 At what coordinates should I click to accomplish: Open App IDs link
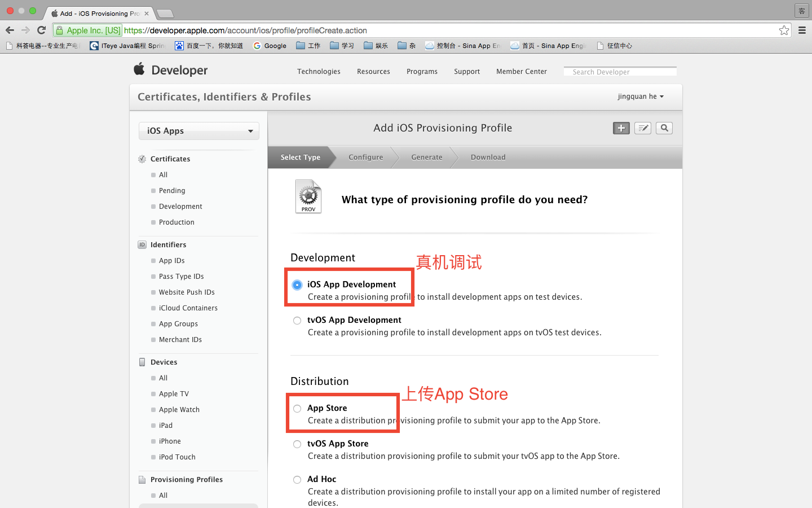[x=172, y=261]
